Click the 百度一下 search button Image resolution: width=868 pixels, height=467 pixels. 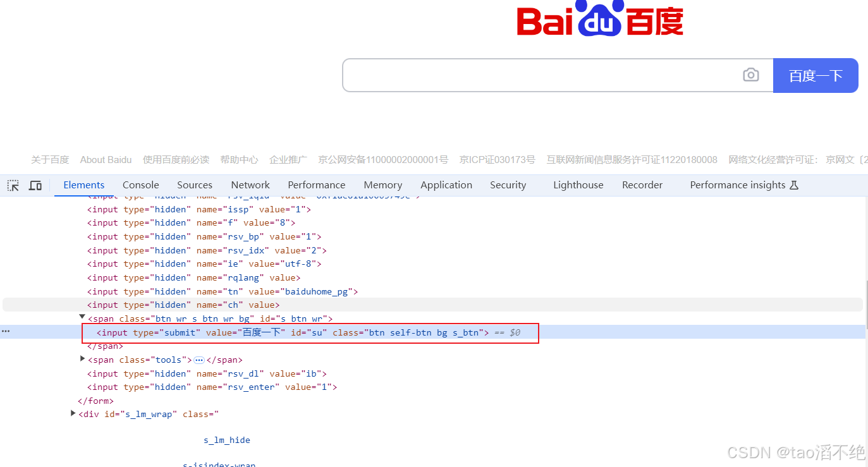pos(816,76)
